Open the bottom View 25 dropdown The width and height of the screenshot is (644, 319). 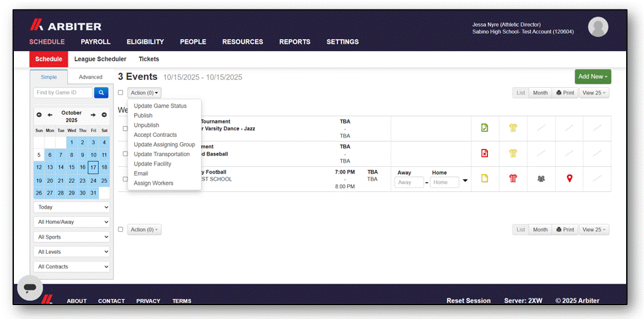(594, 230)
